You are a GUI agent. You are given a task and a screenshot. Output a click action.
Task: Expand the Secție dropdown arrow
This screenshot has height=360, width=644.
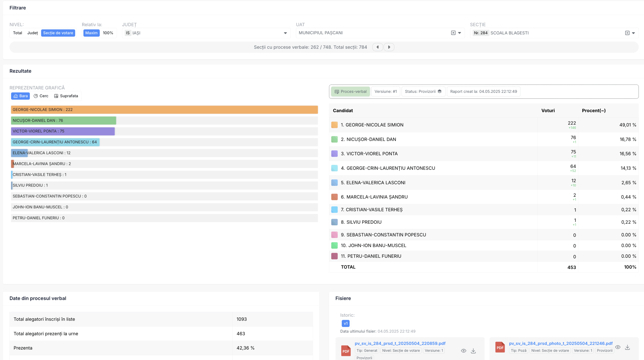[x=633, y=33]
